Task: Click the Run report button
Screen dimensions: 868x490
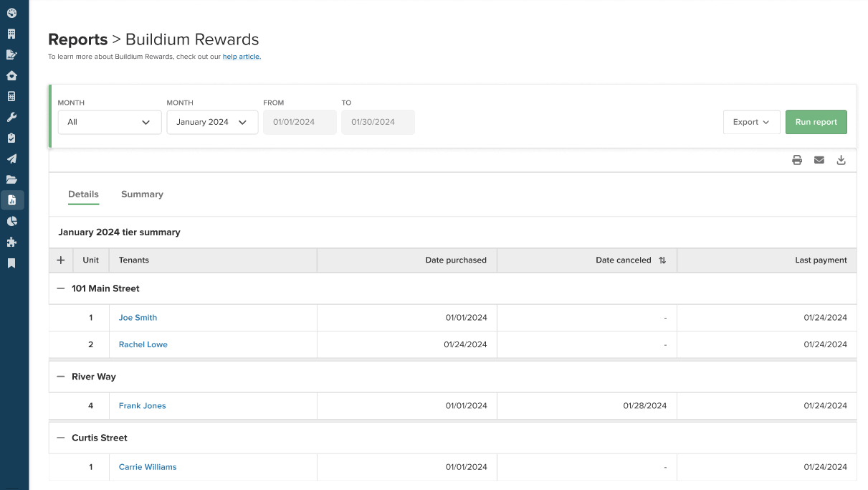Action: click(x=816, y=122)
